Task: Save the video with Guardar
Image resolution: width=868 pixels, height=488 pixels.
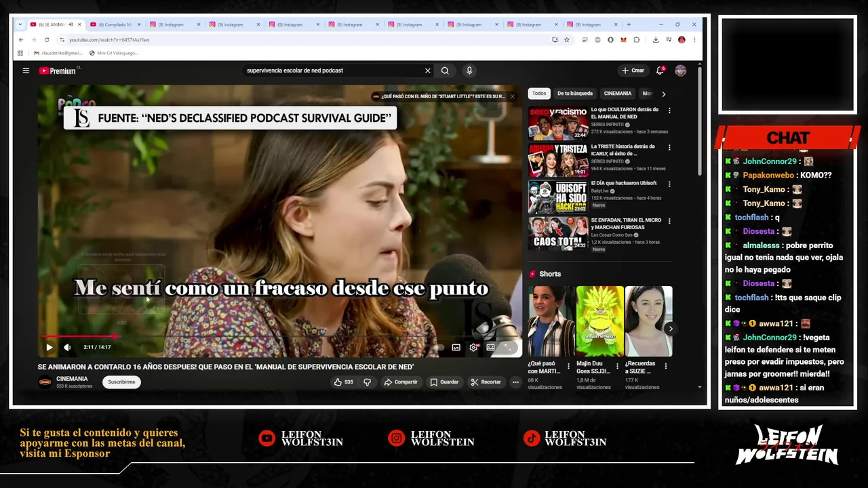Action: click(x=444, y=382)
